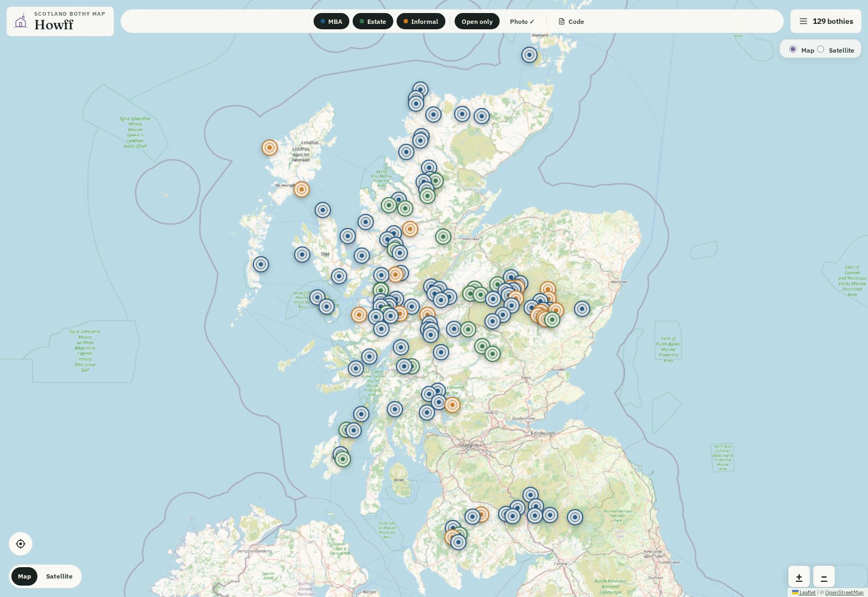The width and height of the screenshot is (868, 597).
Task: Click the Glasgow city label on map
Action: 469,445
